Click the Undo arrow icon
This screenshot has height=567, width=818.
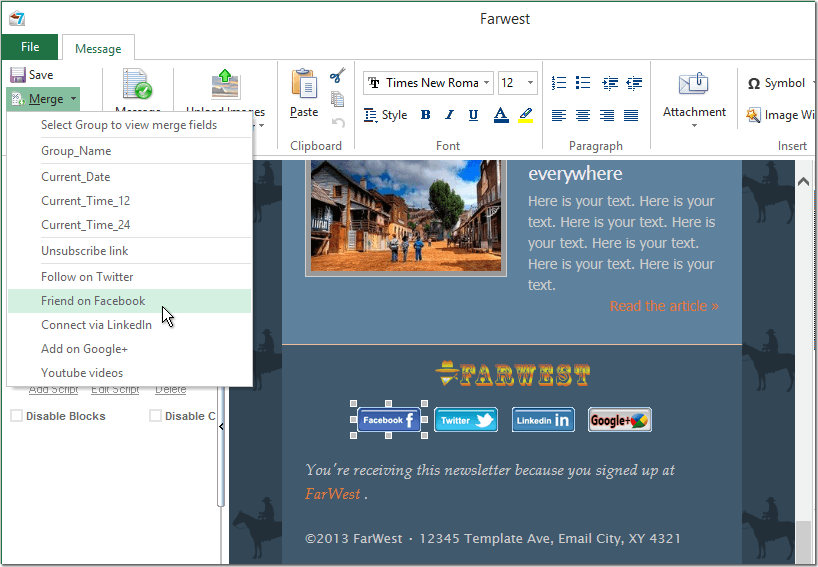tap(338, 123)
